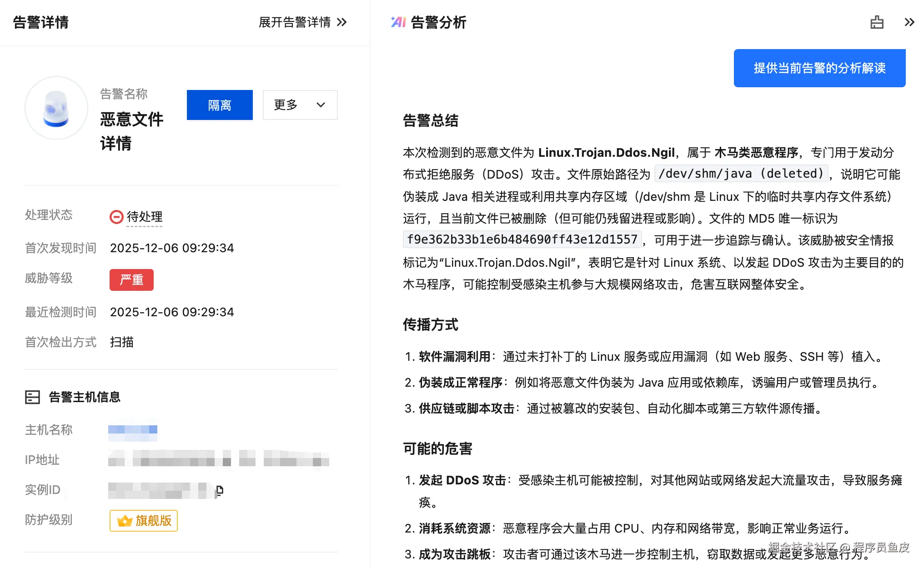Collapse the 告警分析 panel with double-chevron
The height and width of the screenshot is (568, 924).
pos(909,22)
